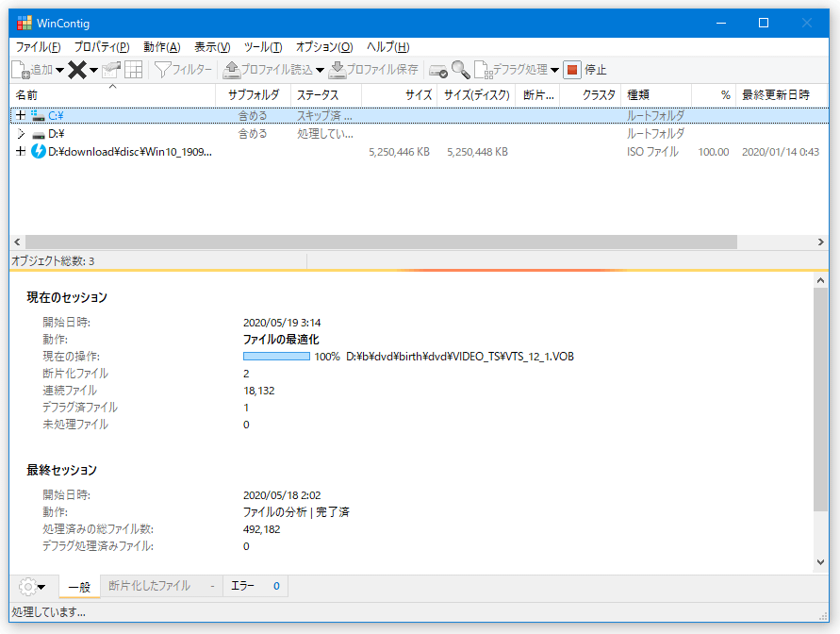Open the remove X dropdown arrow
Screen dimensions: 840x634
point(93,70)
